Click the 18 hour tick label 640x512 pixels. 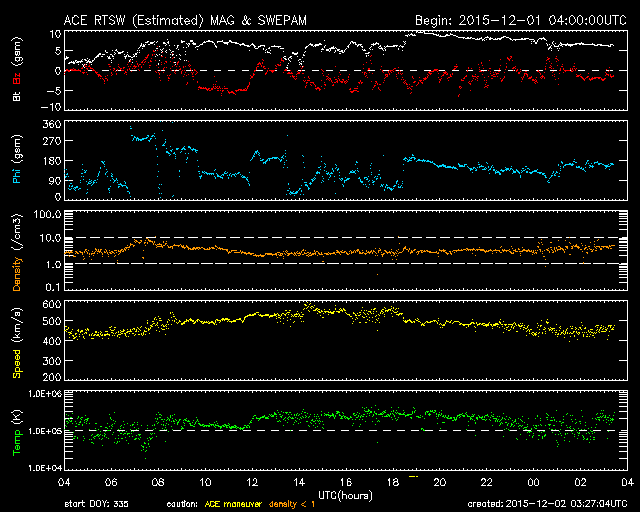392,482
